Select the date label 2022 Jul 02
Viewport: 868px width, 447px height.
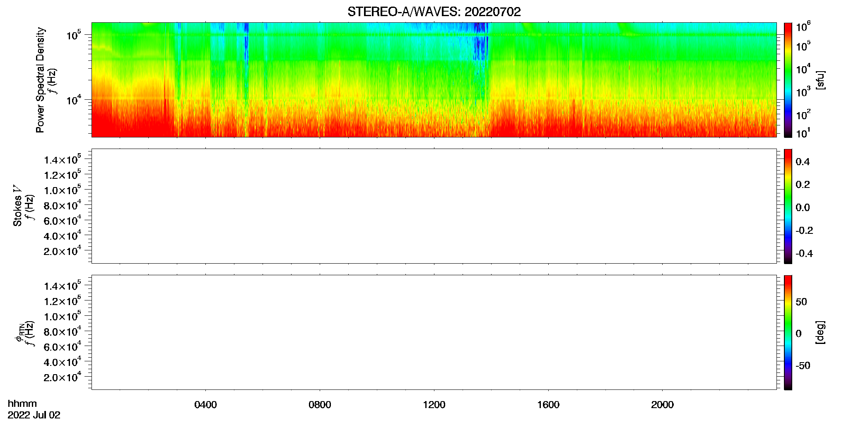pyautogui.click(x=34, y=415)
